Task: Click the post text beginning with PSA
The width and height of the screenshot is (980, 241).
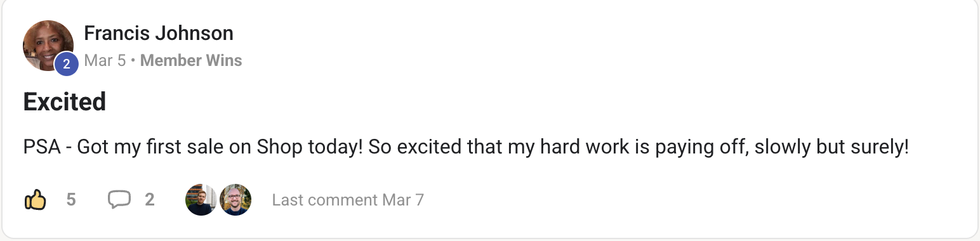Action: tap(467, 147)
